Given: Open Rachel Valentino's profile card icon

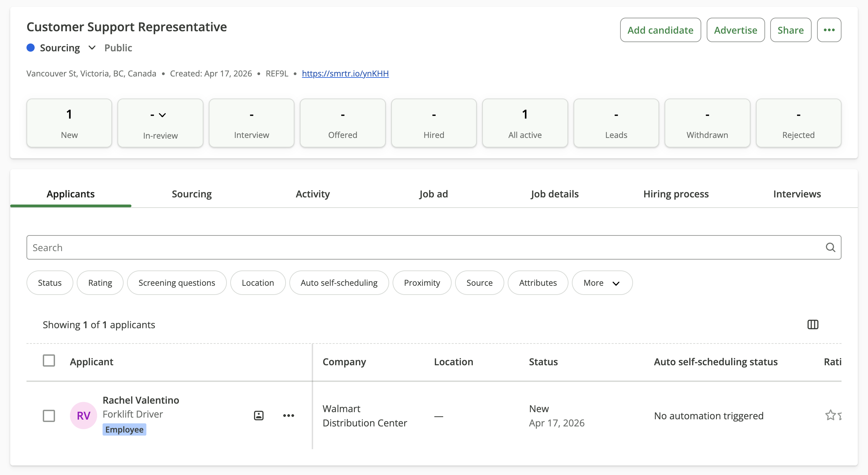Looking at the screenshot, I should pos(259,415).
